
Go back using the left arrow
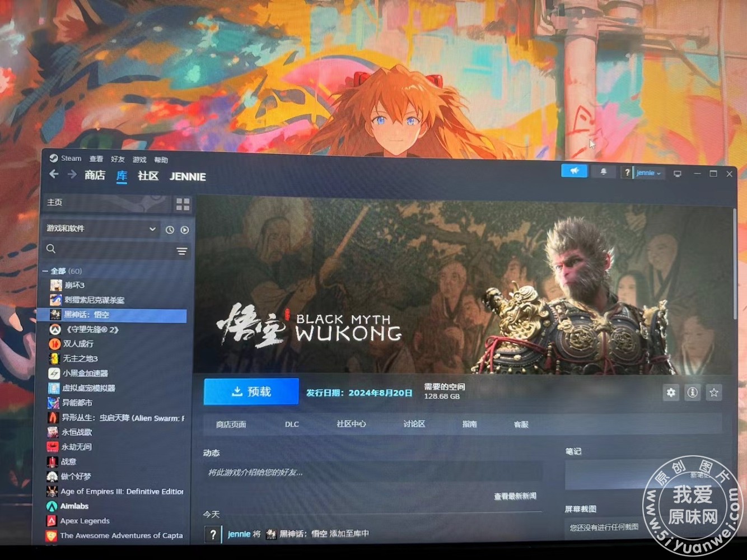[x=54, y=175]
